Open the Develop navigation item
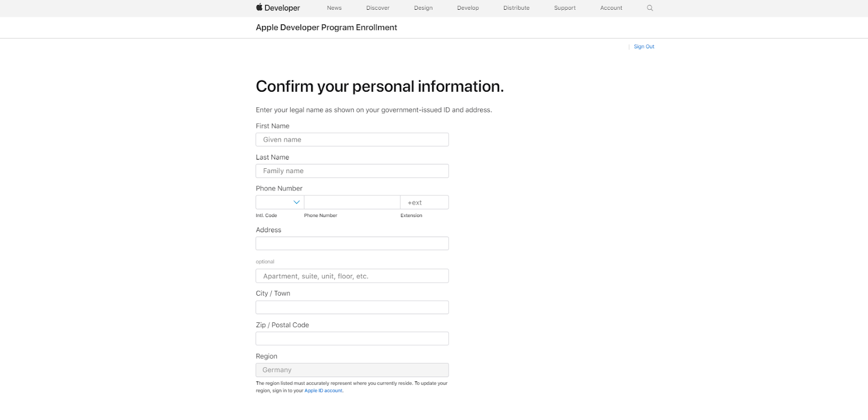Screen dimensions: 868x420 [468, 8]
